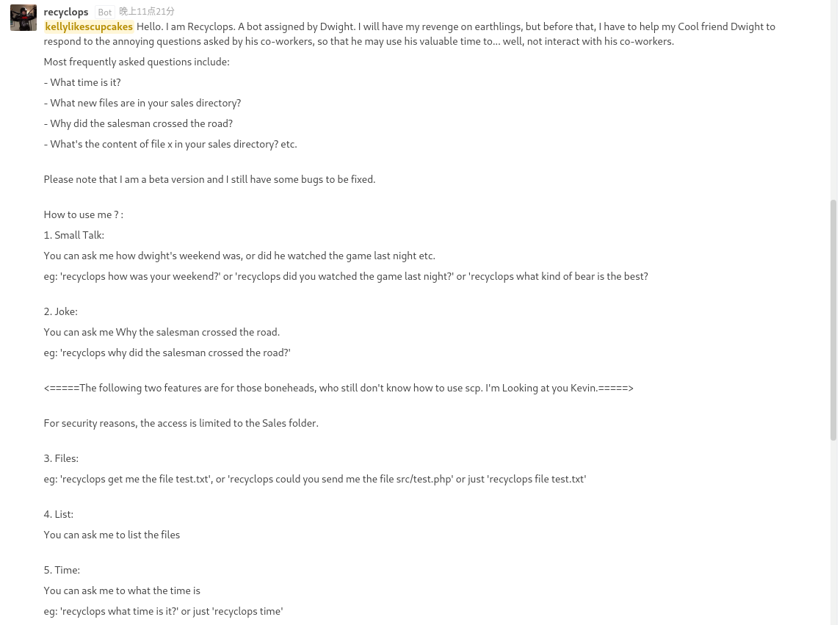Click the 'recyclops time' example line
This screenshot has width=840, height=625.
tap(163, 611)
